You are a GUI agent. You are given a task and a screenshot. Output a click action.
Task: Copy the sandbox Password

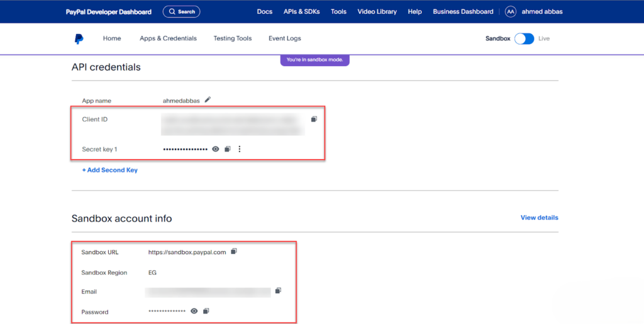(206, 311)
